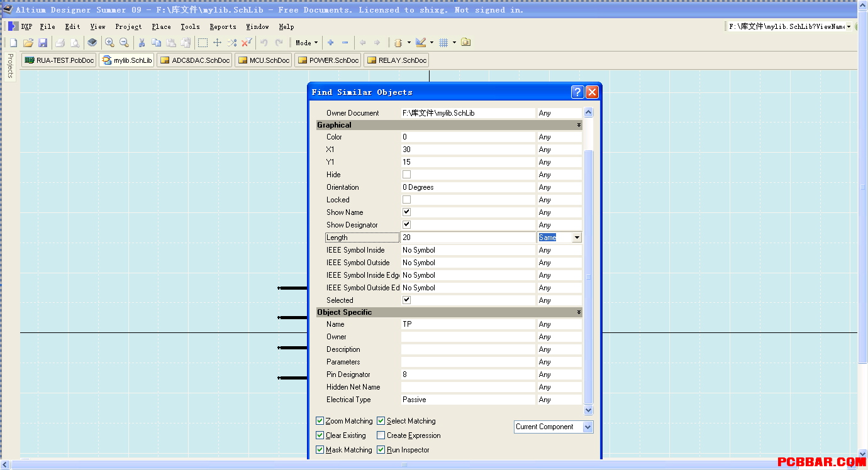Viewport: 868px width, 470px height.
Task: Open the Length match type dropdown
Action: (x=577, y=238)
